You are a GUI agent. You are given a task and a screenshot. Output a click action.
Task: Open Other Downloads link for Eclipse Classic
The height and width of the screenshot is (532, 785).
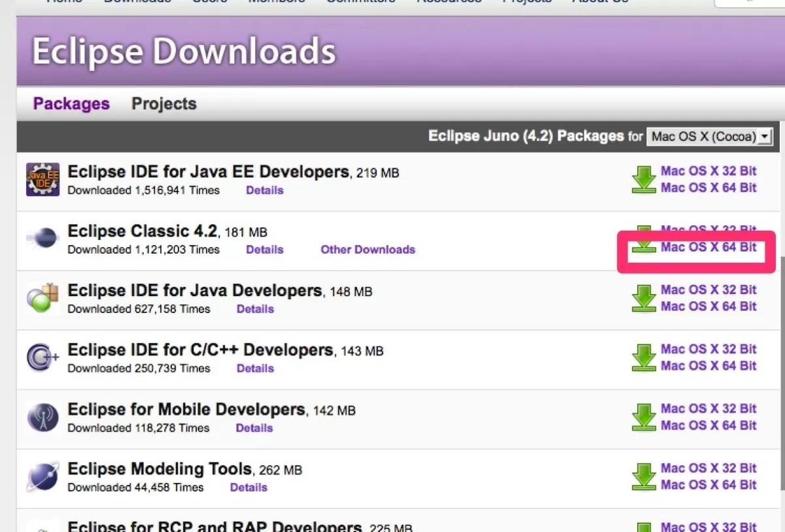tap(368, 250)
